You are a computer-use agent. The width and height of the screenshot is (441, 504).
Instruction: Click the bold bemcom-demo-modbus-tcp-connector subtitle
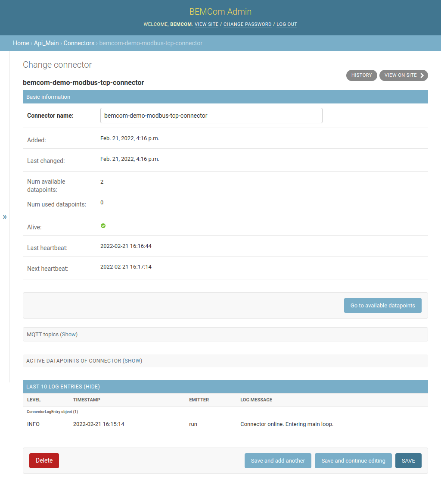click(x=84, y=83)
